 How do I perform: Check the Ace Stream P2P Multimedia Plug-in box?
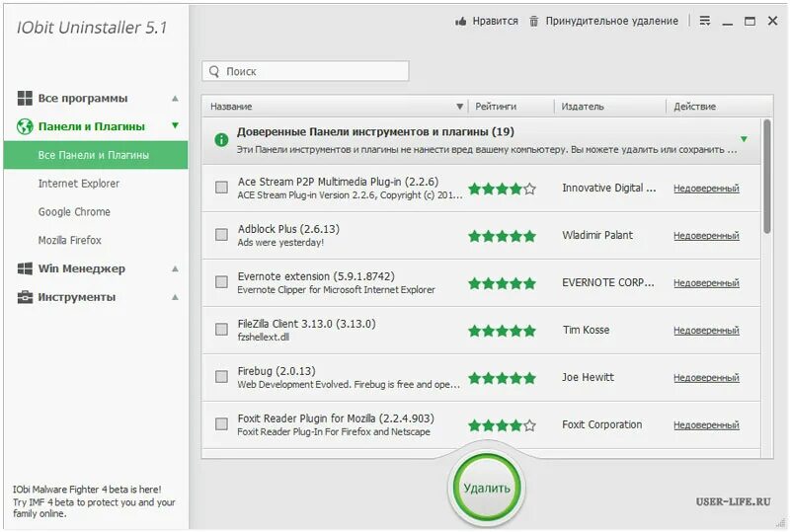[221, 188]
